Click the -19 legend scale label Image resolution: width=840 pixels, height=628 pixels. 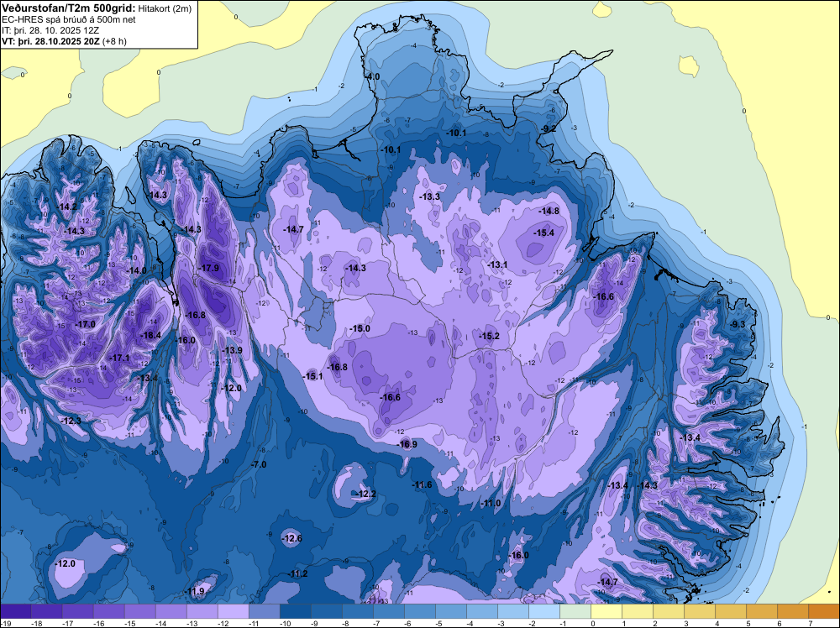click(6, 623)
